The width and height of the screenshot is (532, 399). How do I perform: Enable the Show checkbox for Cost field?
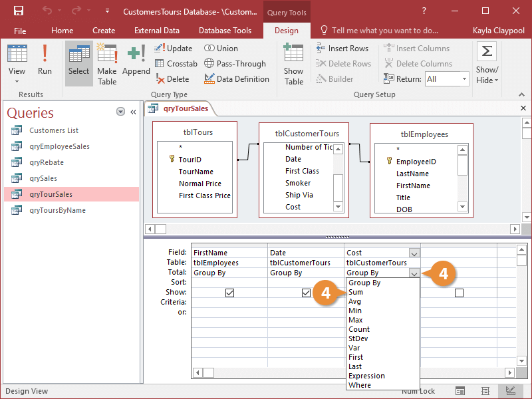coord(459,293)
